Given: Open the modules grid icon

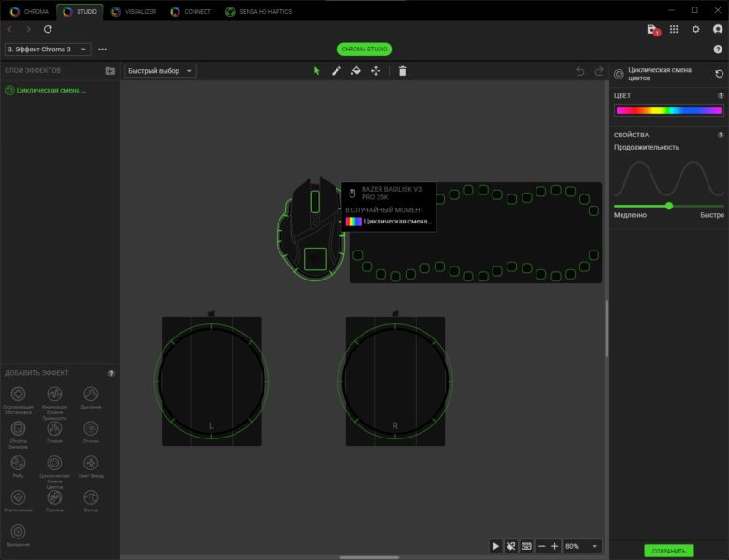Looking at the screenshot, I should 674,29.
